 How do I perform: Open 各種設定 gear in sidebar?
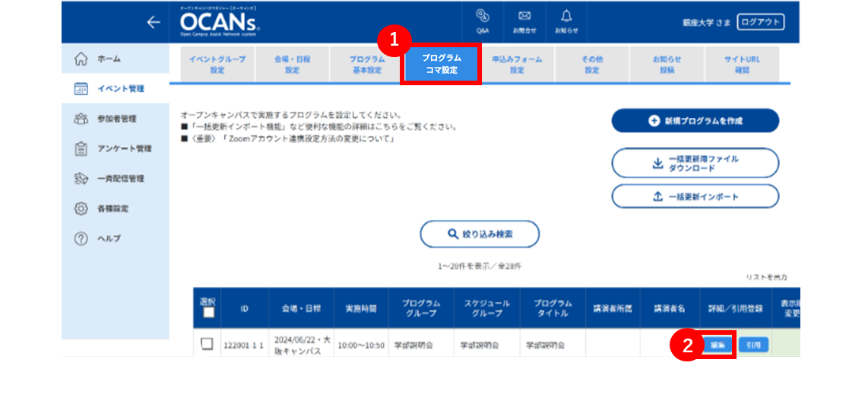pos(115,209)
